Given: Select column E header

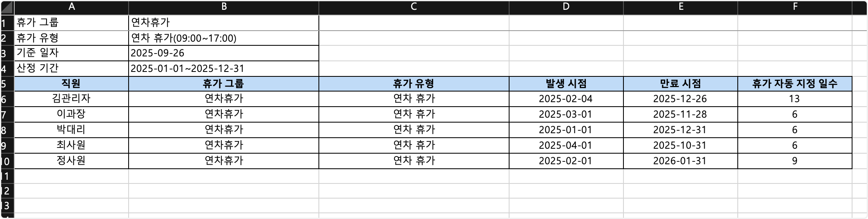Looking at the screenshot, I should click(x=680, y=7).
